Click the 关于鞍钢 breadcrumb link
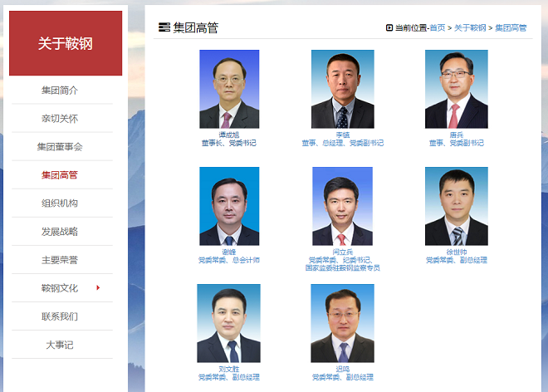This screenshot has height=392, width=548. (x=470, y=27)
